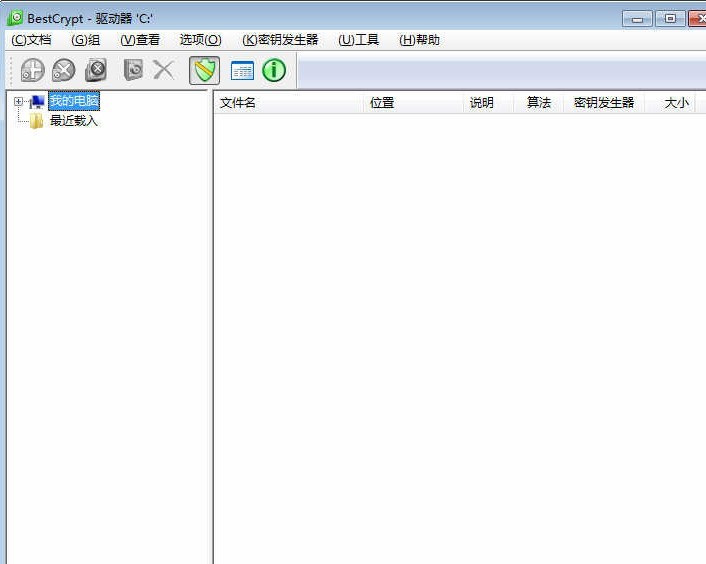
Task: Click the BestCrypt app icon in title bar
Action: coord(15,18)
